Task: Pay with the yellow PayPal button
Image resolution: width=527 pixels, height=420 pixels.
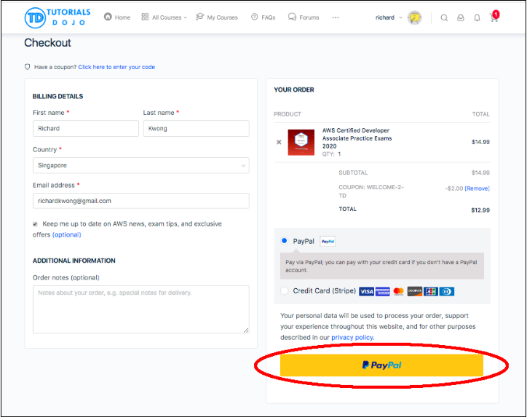Action: coord(381,365)
